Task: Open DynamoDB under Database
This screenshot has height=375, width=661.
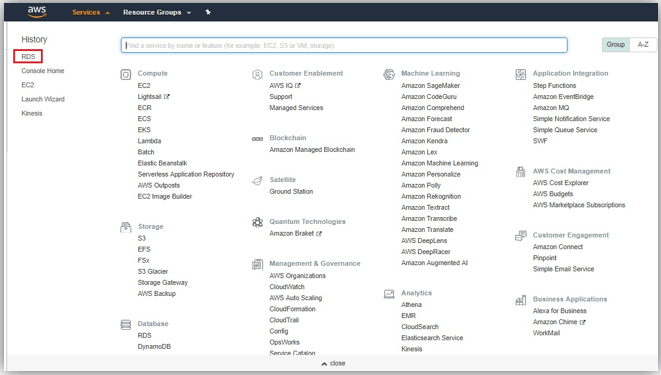Action: pos(154,346)
